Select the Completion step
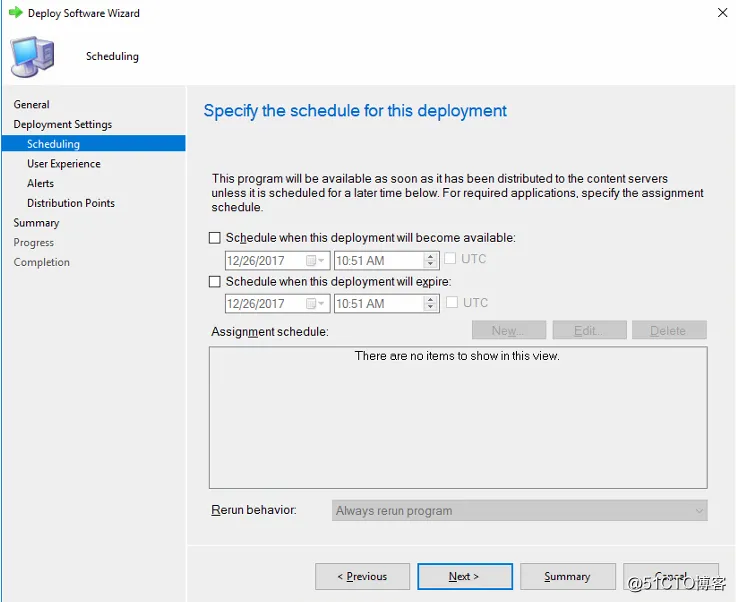Screen dimensions: 736x602 coord(41,262)
